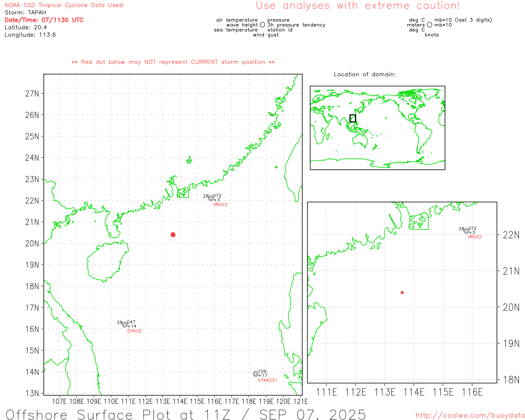
Task: Click the 'sea temperature' legend label
Action: pyautogui.click(x=236, y=30)
